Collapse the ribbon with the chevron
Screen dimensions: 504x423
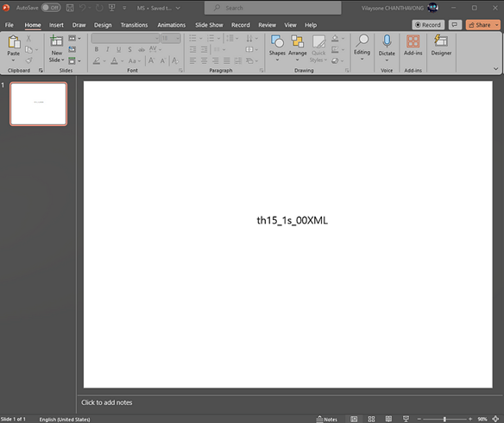point(496,68)
